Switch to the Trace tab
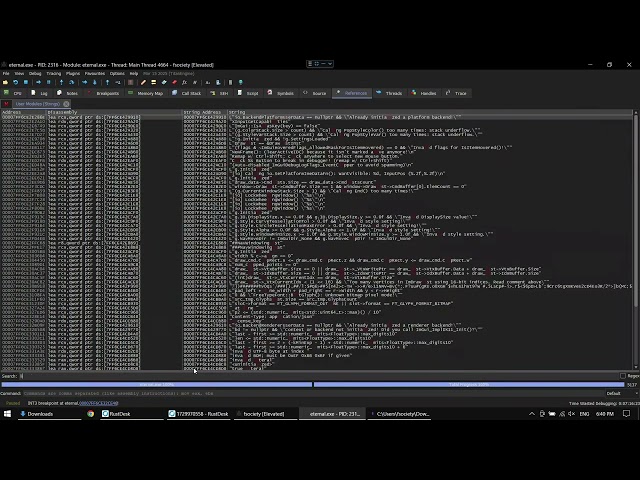The width and height of the screenshot is (640, 480). point(456,93)
